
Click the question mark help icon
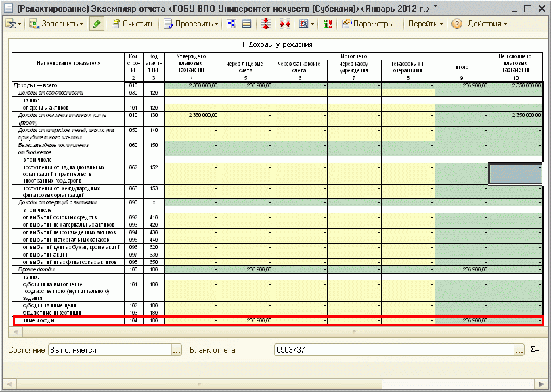point(456,24)
